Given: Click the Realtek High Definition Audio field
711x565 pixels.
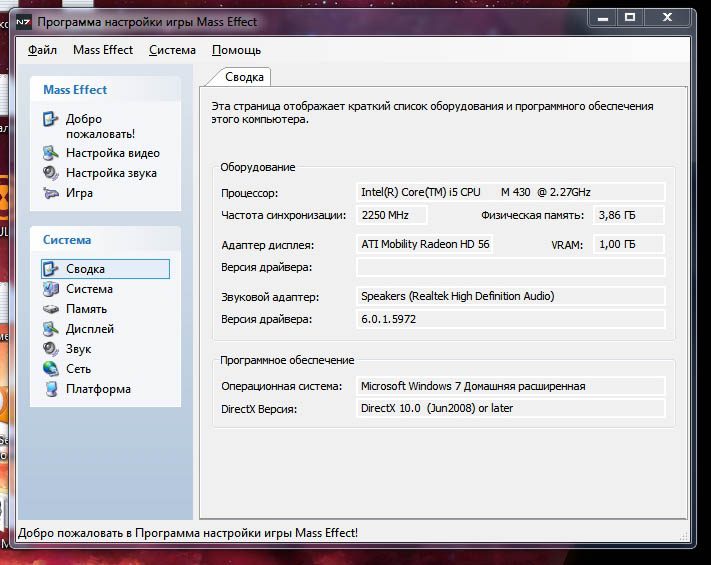Looking at the screenshot, I should coord(511,296).
